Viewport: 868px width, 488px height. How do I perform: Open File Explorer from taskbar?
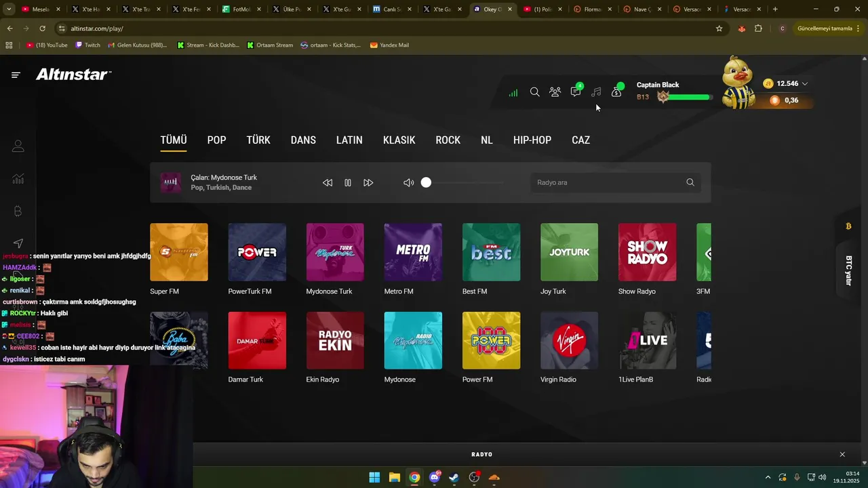click(394, 477)
